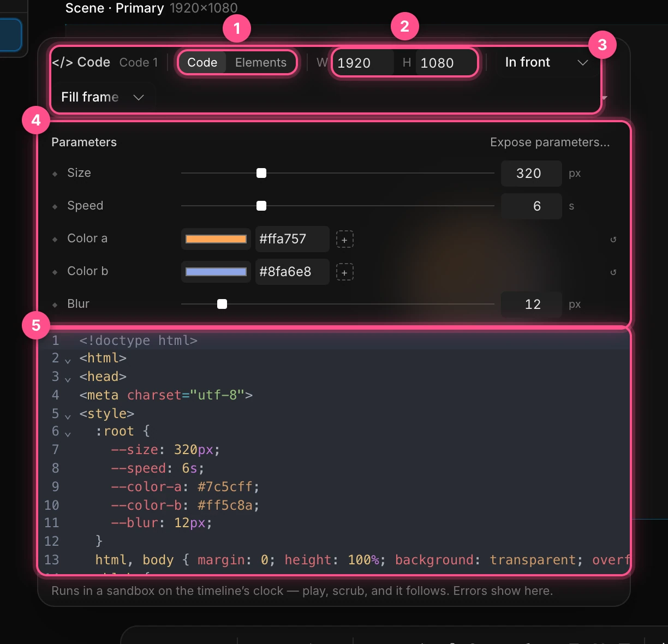The width and height of the screenshot is (668, 644).
Task: Collapse the style fold on line 5
Action: coord(68,416)
